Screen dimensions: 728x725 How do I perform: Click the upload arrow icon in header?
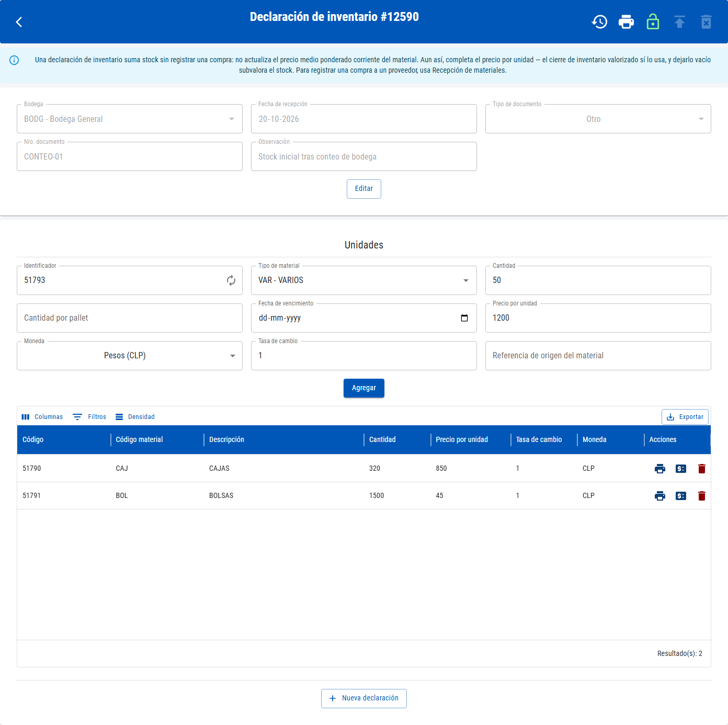[x=679, y=22]
